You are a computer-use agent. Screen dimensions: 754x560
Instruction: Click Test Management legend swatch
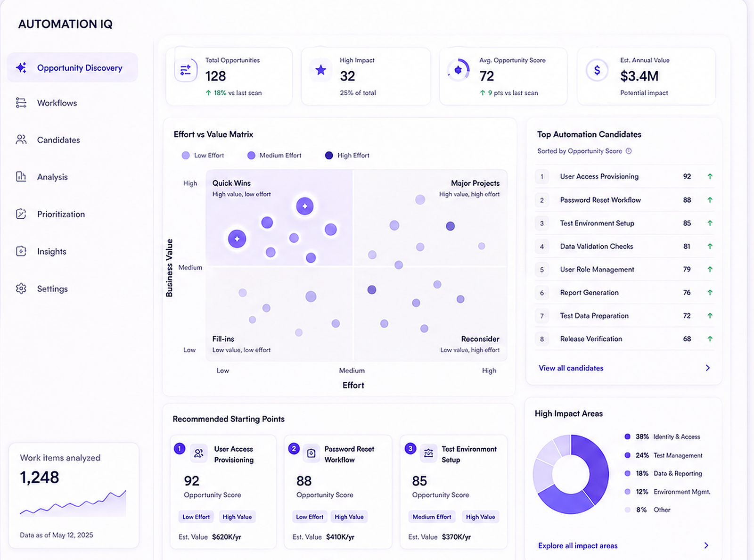click(x=627, y=455)
